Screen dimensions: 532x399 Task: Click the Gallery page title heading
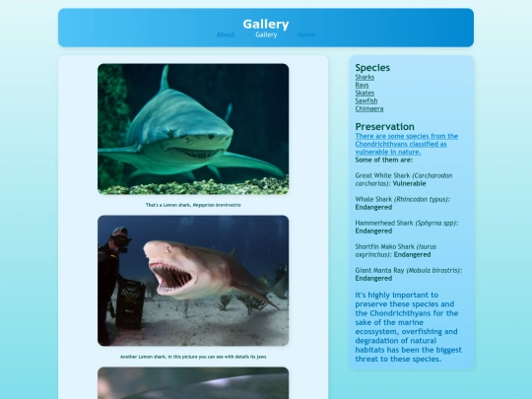(266, 24)
